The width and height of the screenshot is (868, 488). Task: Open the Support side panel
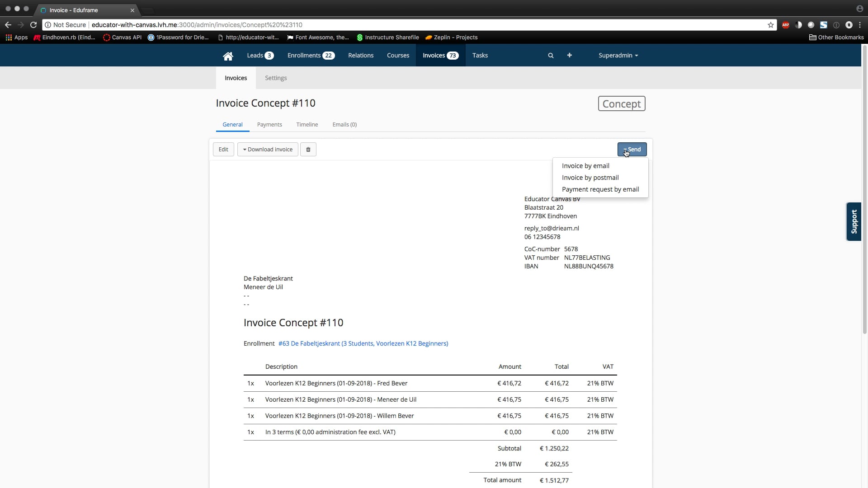pos(854,222)
